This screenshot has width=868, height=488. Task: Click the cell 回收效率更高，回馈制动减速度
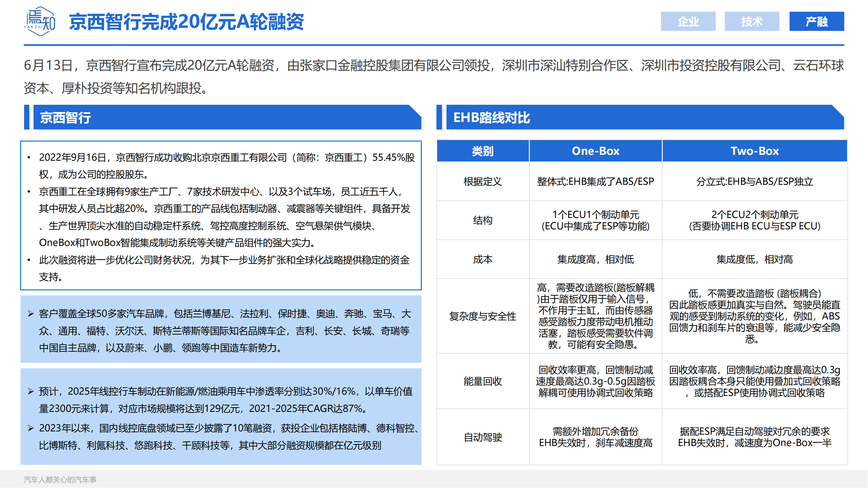click(x=595, y=381)
